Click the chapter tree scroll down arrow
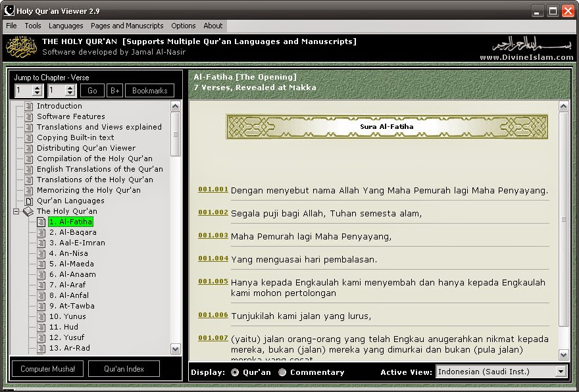The image size is (579, 392). [x=176, y=349]
